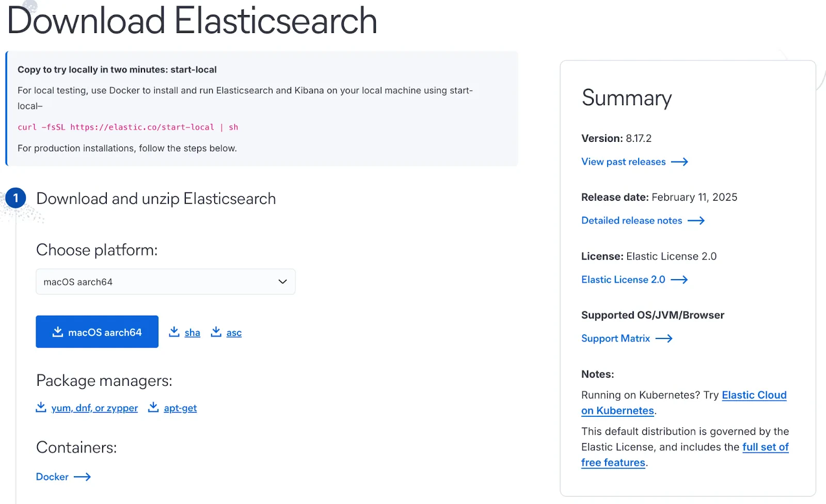Click the macOS aarch64 download button
This screenshot has height=504, width=826.
(x=97, y=332)
